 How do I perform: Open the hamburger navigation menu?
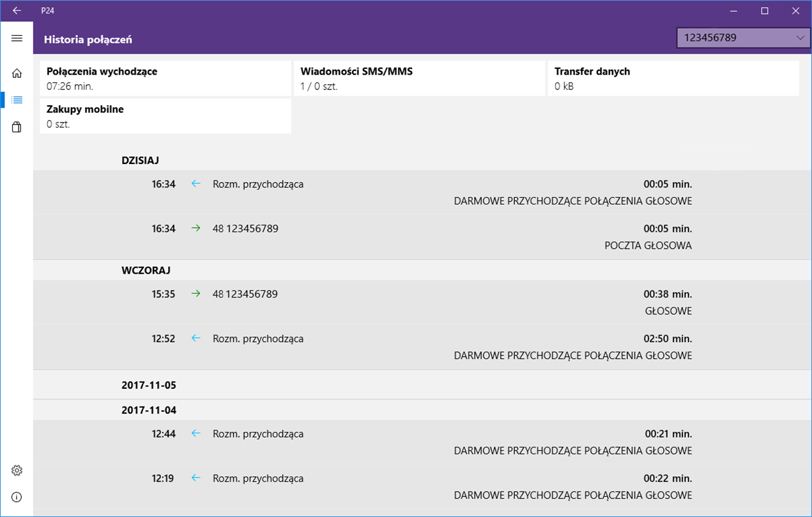tap(17, 38)
